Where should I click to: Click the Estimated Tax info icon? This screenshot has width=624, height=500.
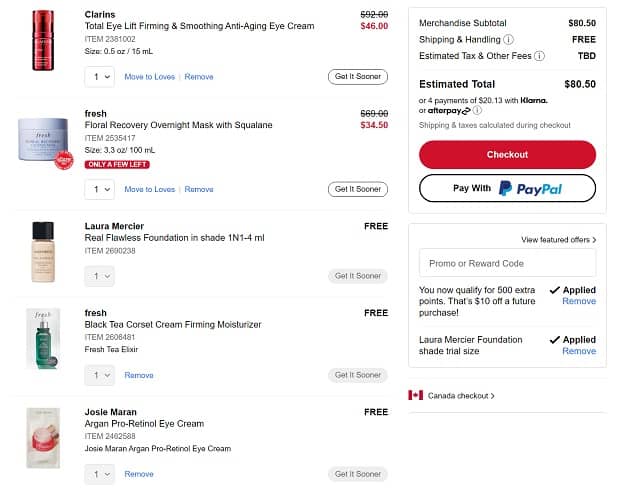540,56
